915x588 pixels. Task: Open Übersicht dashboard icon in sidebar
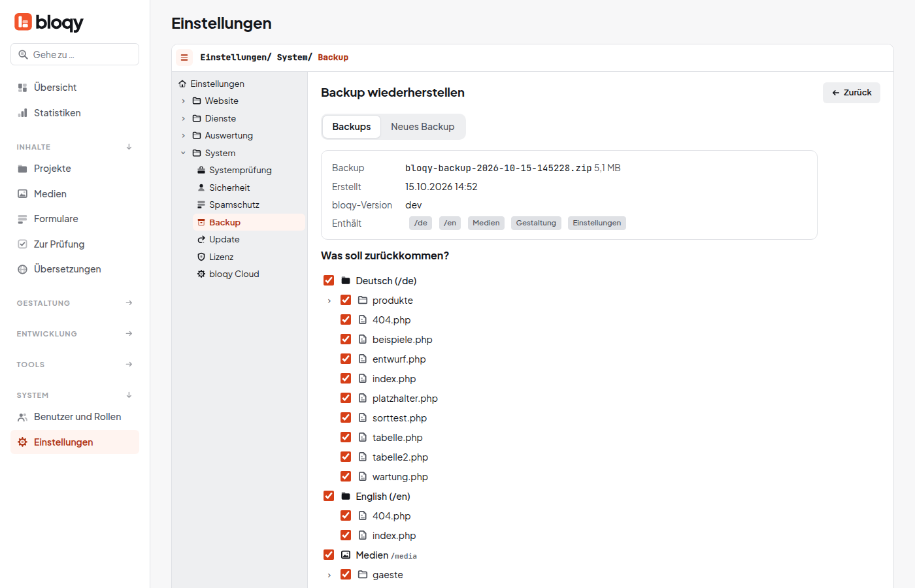coord(22,88)
